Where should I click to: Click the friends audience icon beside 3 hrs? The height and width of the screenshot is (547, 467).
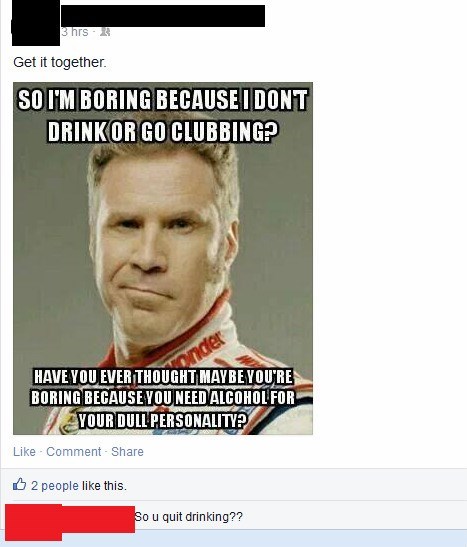(x=105, y=32)
